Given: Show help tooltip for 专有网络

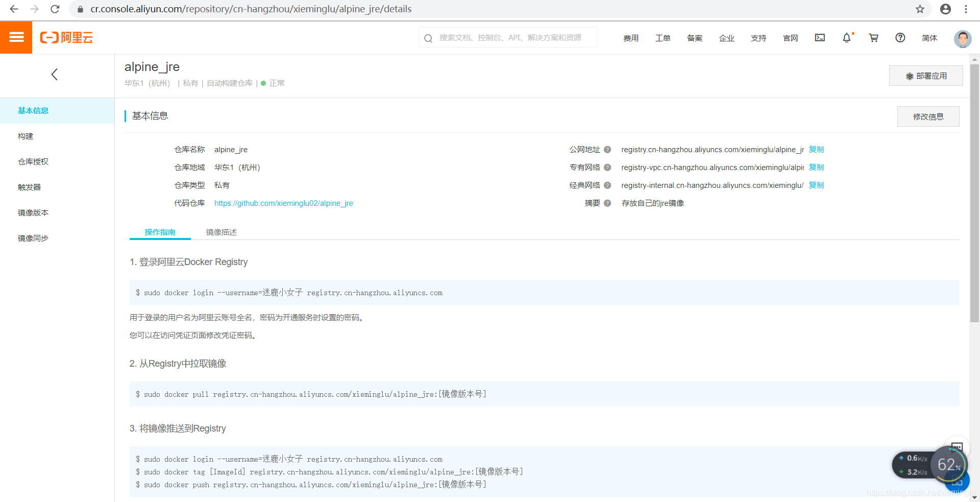Looking at the screenshot, I should point(607,168).
